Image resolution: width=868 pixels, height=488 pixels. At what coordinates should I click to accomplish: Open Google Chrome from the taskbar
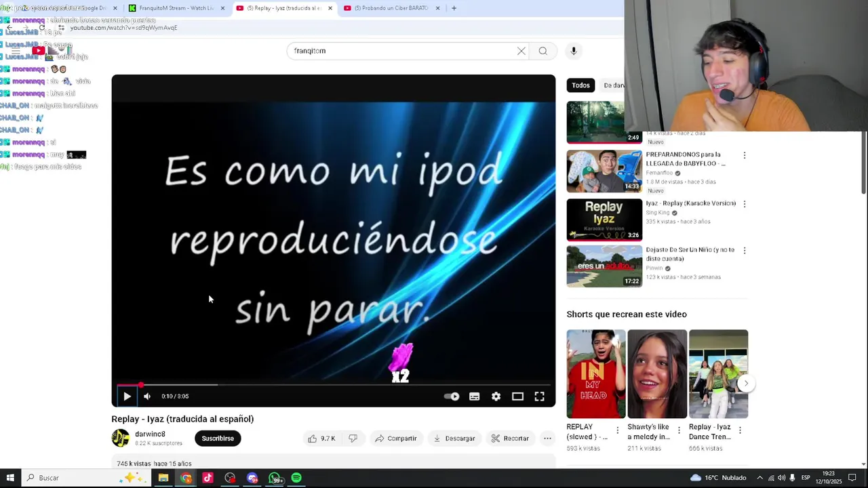(186, 478)
